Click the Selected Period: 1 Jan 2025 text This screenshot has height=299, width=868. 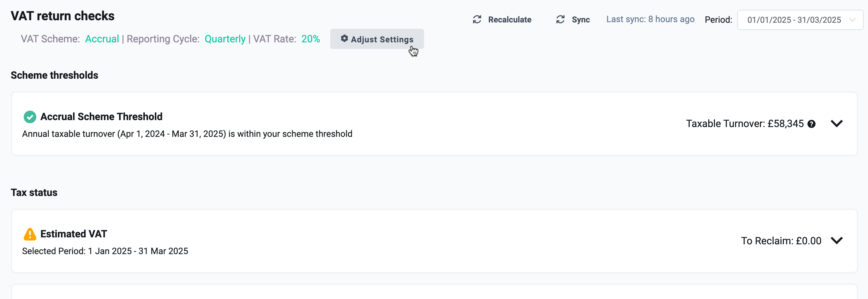105,251
